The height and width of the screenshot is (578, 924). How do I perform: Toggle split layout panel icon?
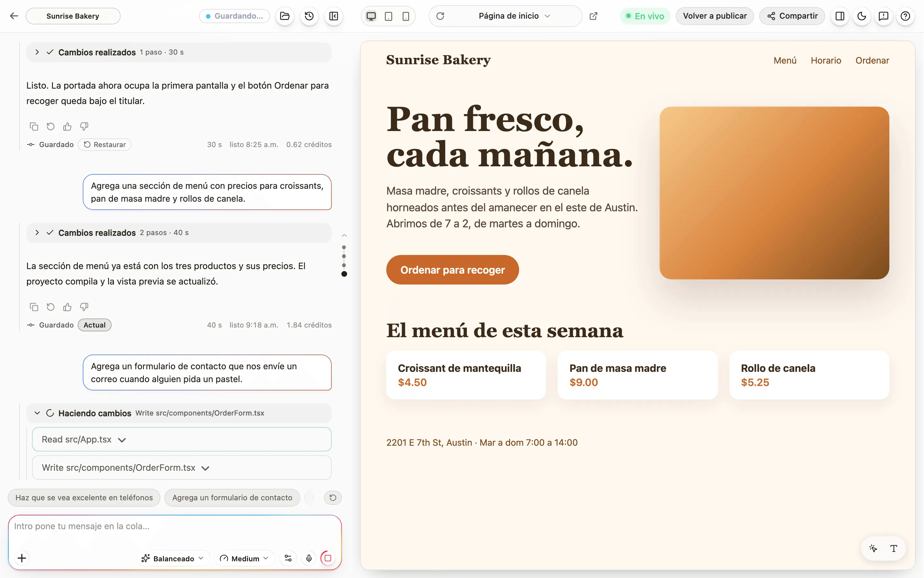(x=840, y=16)
